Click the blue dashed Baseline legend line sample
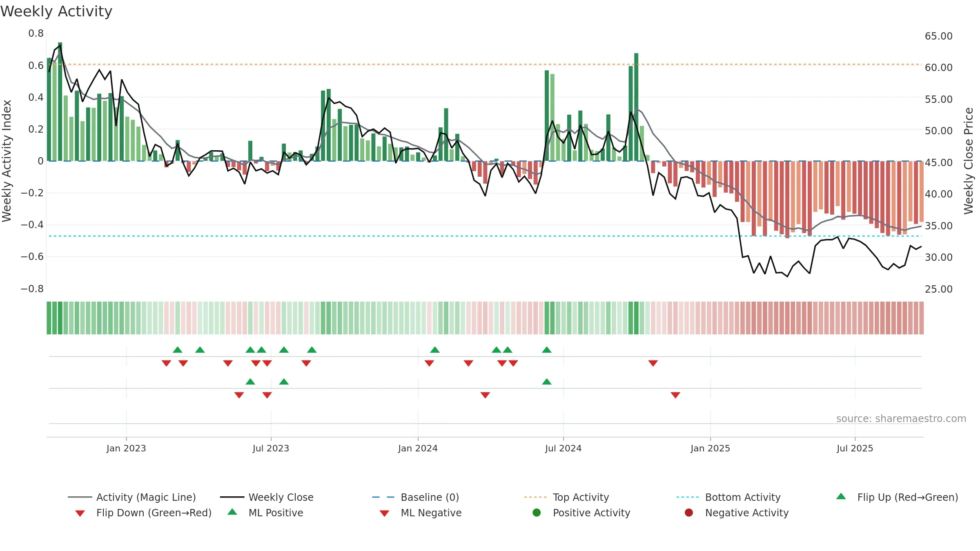Screen dimensions: 980x551 click(383, 497)
